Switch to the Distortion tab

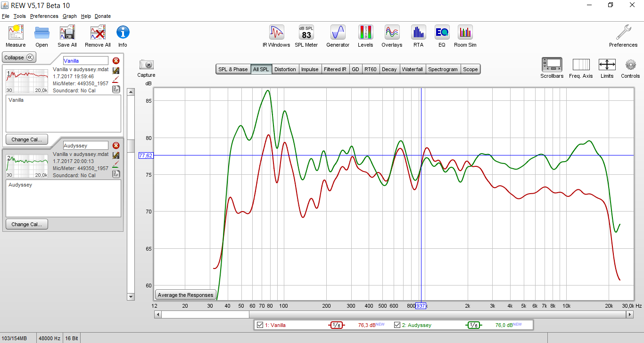pyautogui.click(x=285, y=69)
